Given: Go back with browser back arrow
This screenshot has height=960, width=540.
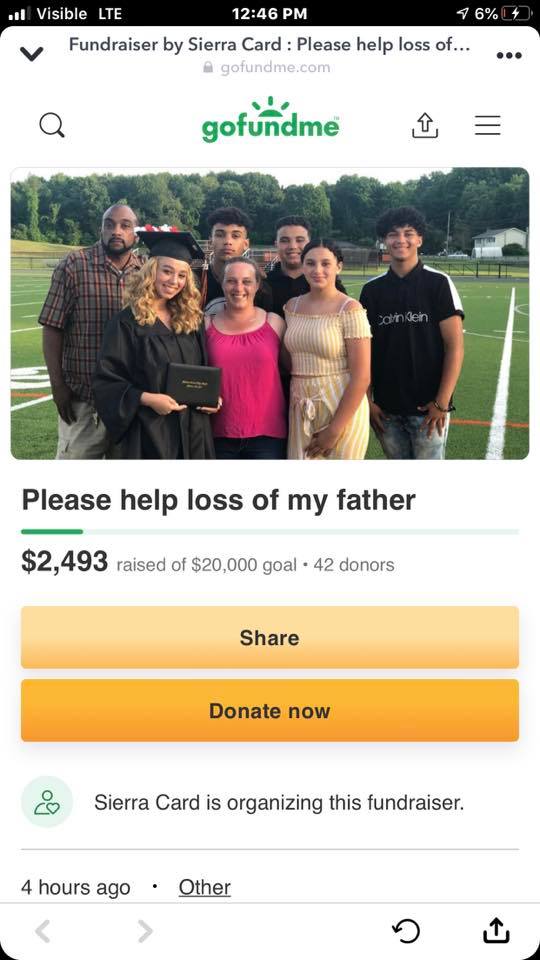Looking at the screenshot, I should click(42, 931).
